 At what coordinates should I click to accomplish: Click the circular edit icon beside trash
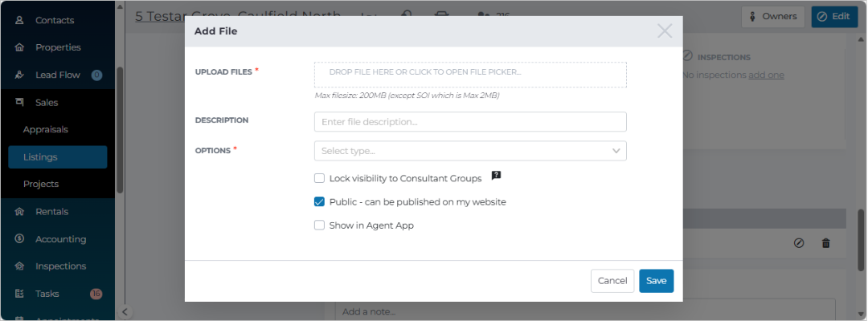coord(799,243)
